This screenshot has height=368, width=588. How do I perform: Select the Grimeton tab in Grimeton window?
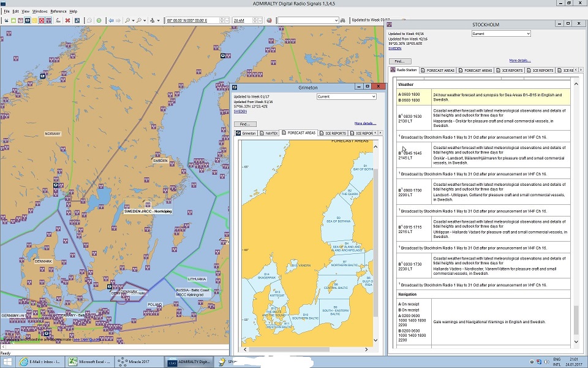(246, 133)
